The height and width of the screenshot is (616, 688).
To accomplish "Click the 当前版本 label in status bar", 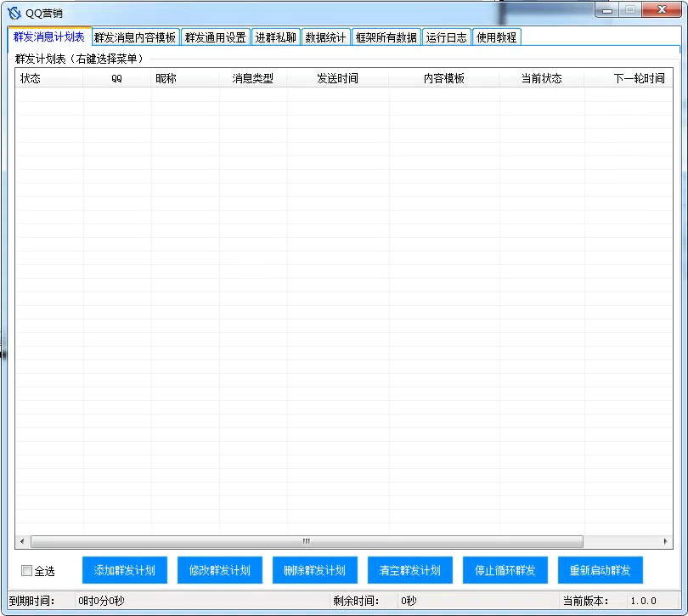I will (586, 601).
